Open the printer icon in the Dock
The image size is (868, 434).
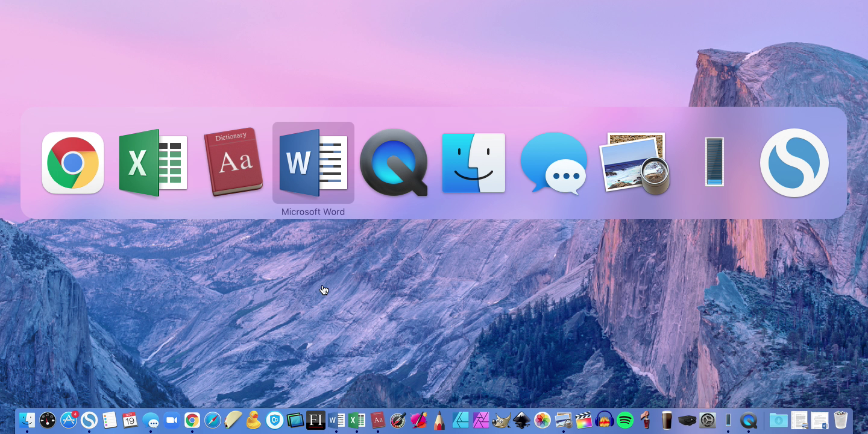[x=687, y=420]
